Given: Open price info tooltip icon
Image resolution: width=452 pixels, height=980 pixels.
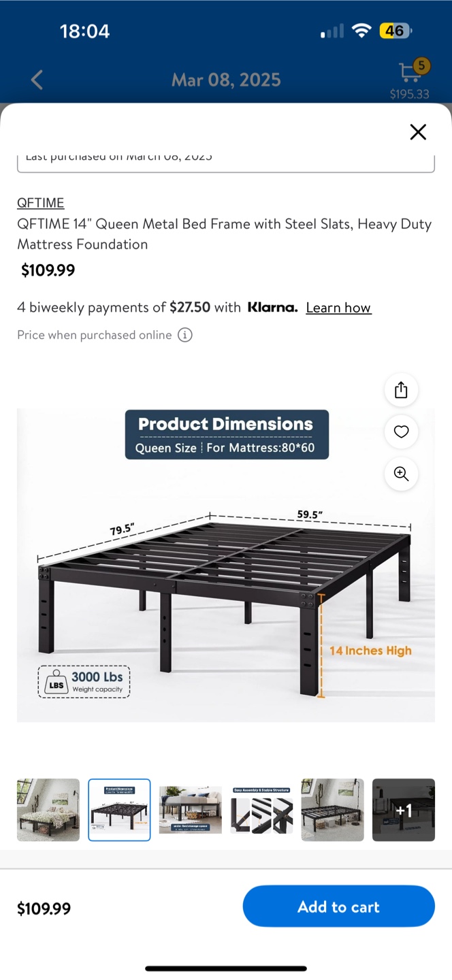Looking at the screenshot, I should (185, 335).
